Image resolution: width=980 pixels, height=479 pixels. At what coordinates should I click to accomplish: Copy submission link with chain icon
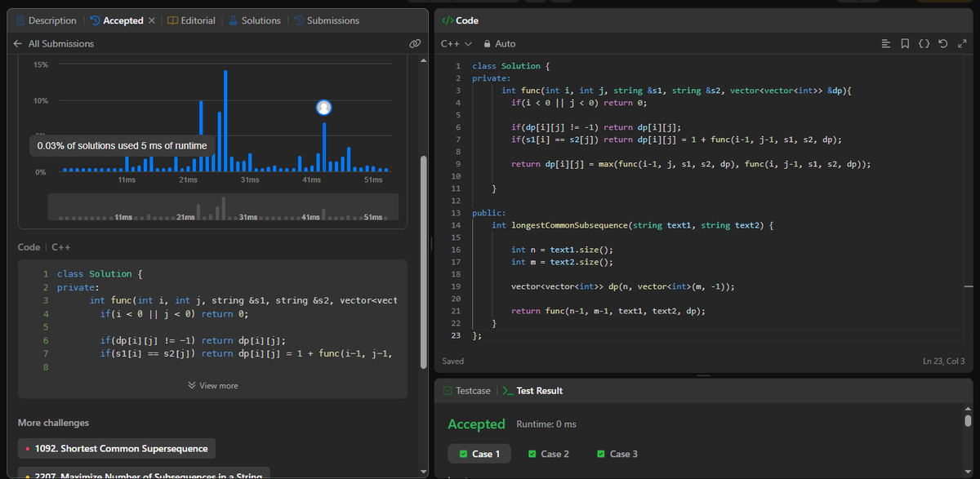tap(415, 43)
